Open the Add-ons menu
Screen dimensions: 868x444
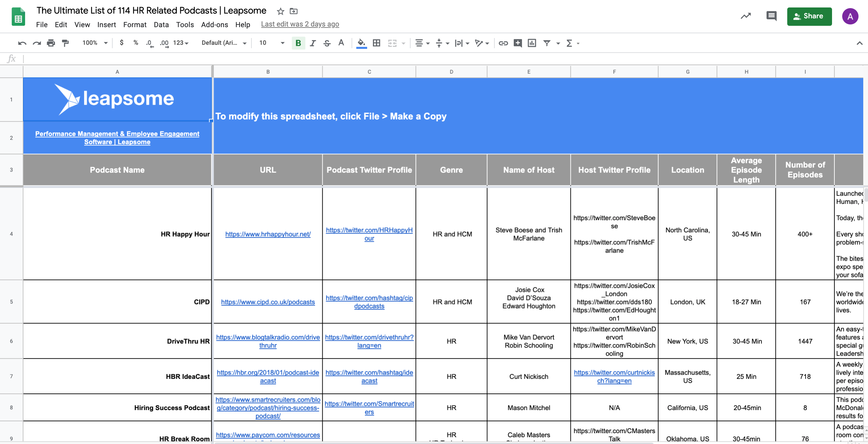pyautogui.click(x=214, y=24)
